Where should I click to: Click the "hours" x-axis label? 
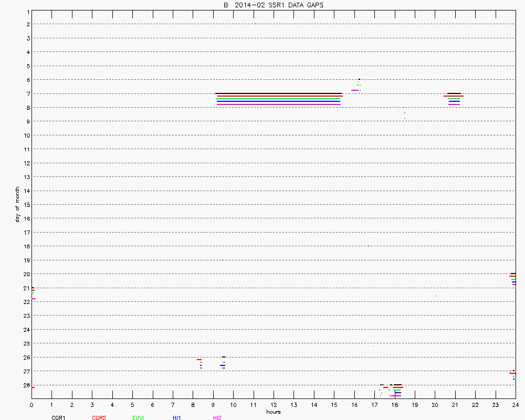tap(273, 412)
